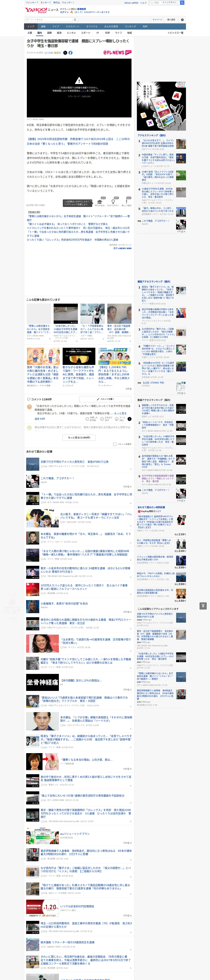Switch to the オリジナル tab
210x980 pixels.
coord(92,27)
